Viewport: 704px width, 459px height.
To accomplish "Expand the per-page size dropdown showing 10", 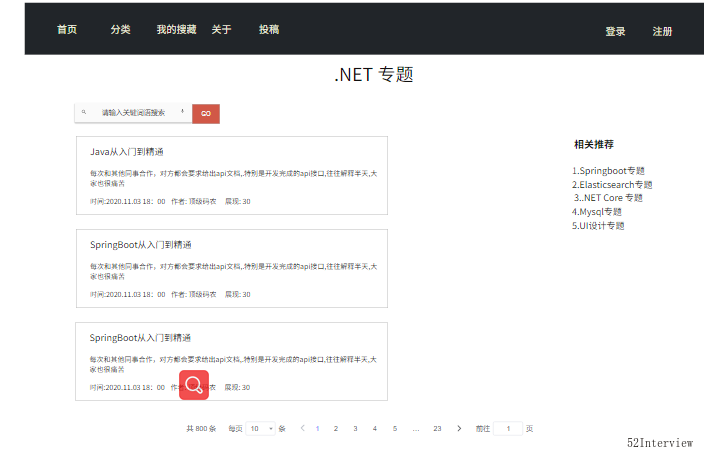I will [260, 428].
